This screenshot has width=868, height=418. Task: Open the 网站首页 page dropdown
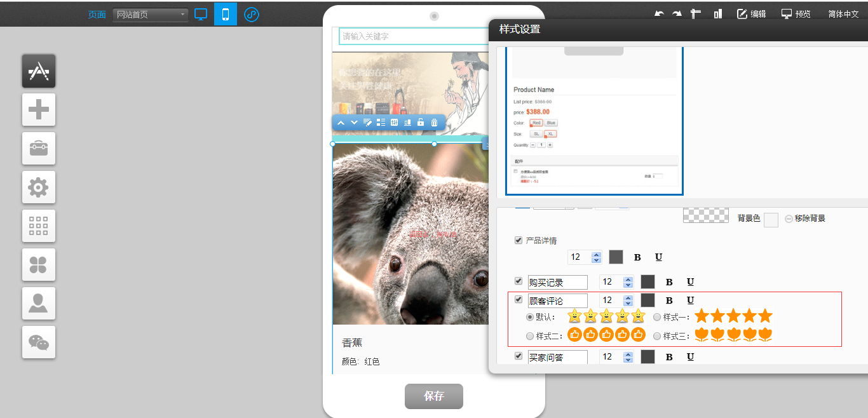[150, 15]
